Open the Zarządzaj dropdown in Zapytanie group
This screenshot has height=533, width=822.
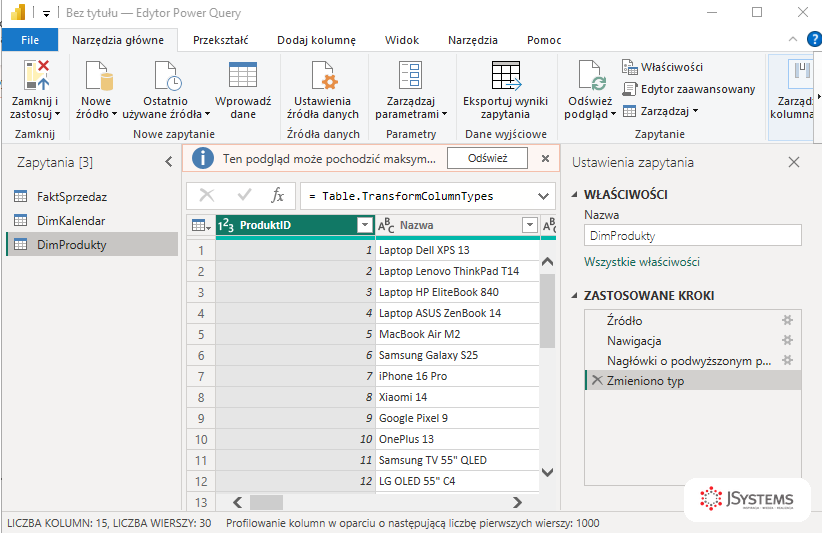tap(661, 111)
